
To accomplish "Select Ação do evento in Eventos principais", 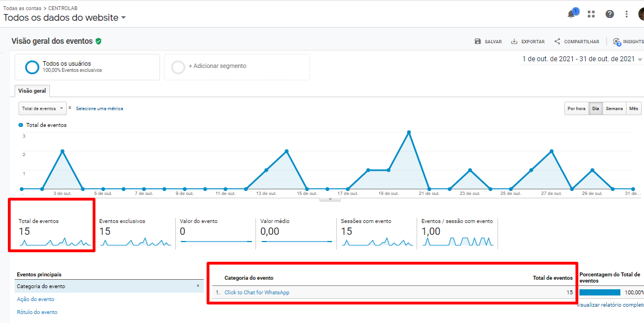I will (x=35, y=299).
